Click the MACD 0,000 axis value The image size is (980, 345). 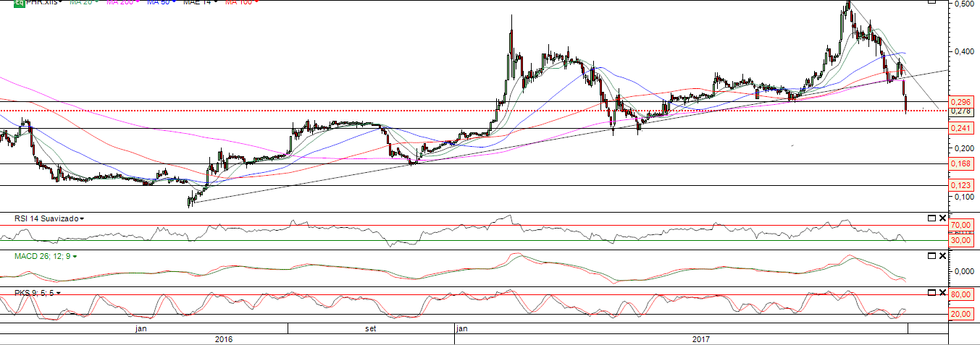click(963, 271)
